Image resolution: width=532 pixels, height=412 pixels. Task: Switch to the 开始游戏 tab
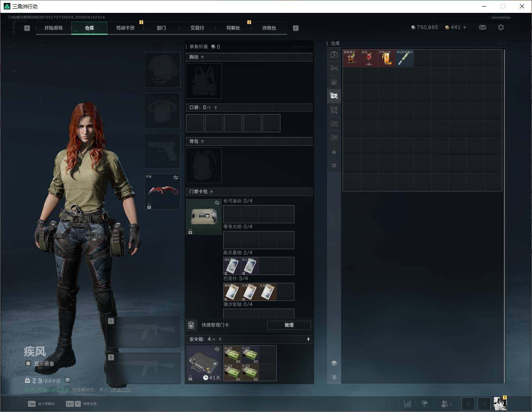pyautogui.click(x=54, y=28)
